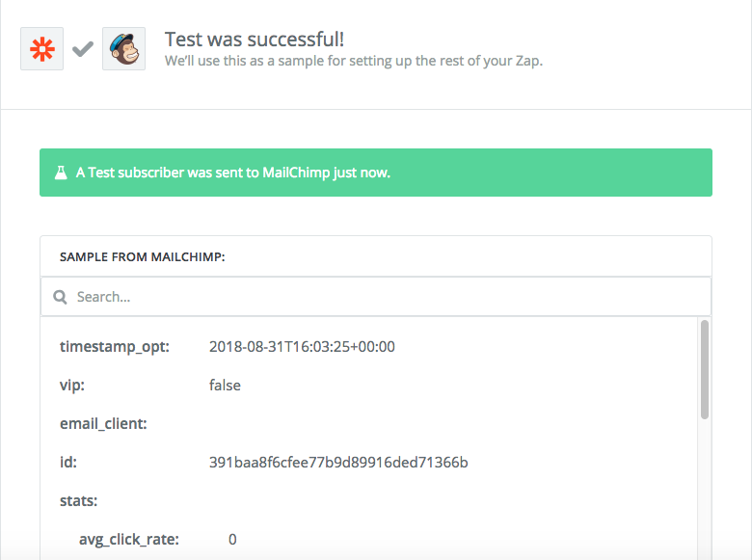752x560 pixels.
Task: Click the MailChimp monkey icon
Action: click(x=123, y=48)
